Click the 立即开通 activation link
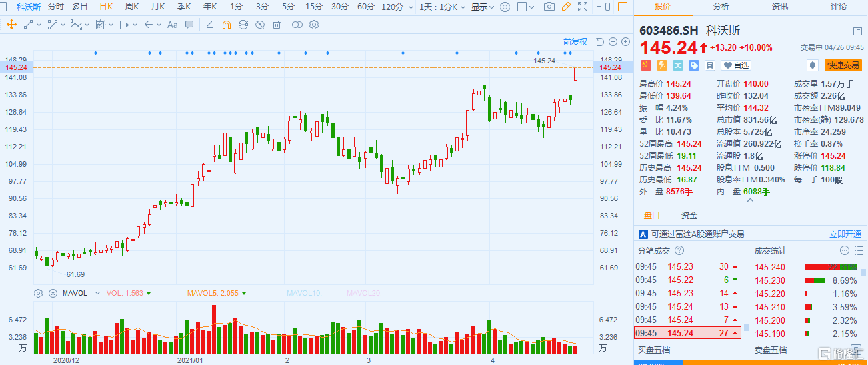Screen dimensions: 868x365 (x=845, y=234)
